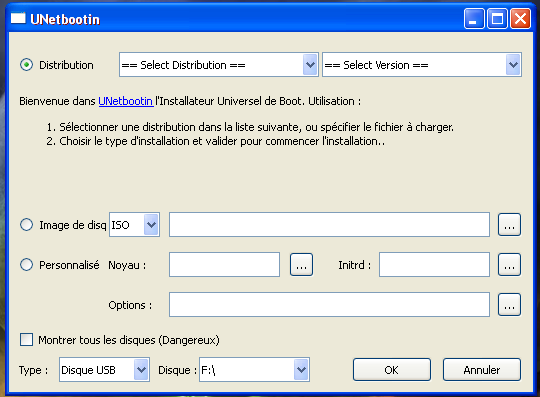Select the Distribution radio button
This screenshot has width=540, height=397.
coord(27,65)
